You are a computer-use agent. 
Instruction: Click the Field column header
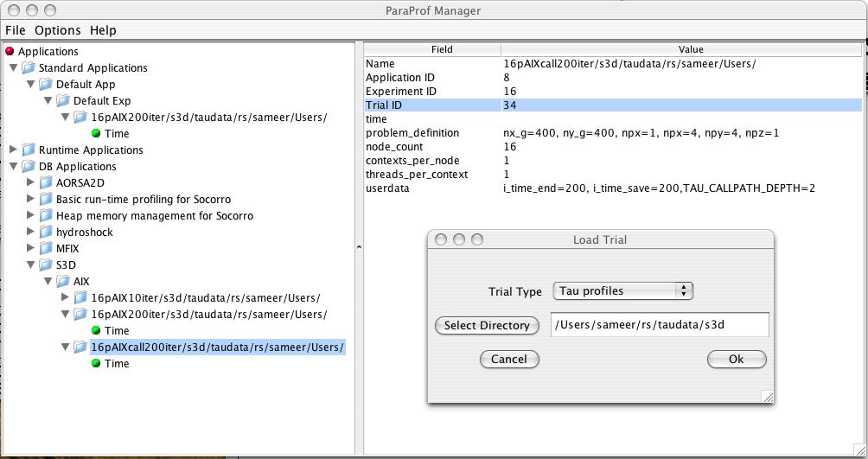point(433,49)
